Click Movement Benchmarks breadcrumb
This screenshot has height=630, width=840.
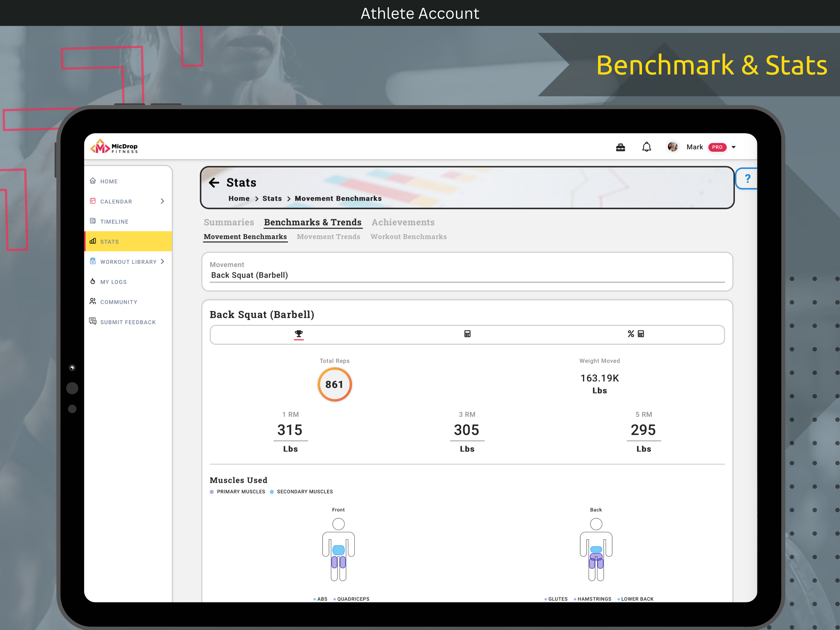[x=338, y=198]
